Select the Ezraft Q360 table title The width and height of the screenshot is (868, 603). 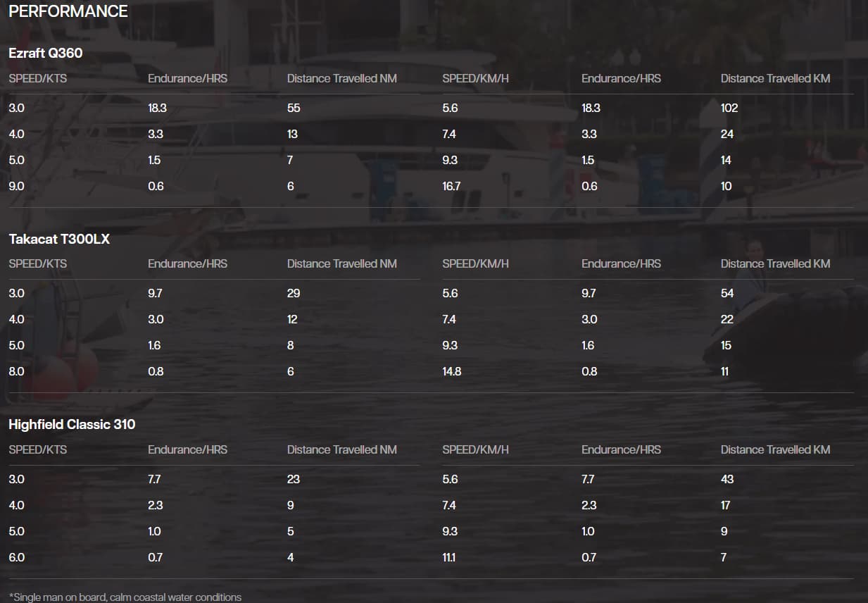pyautogui.click(x=46, y=54)
